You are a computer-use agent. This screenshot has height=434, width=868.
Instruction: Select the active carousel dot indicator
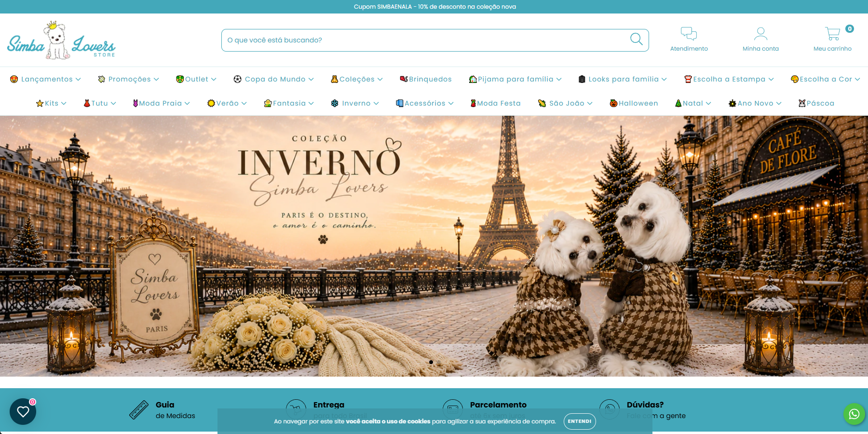point(431,362)
